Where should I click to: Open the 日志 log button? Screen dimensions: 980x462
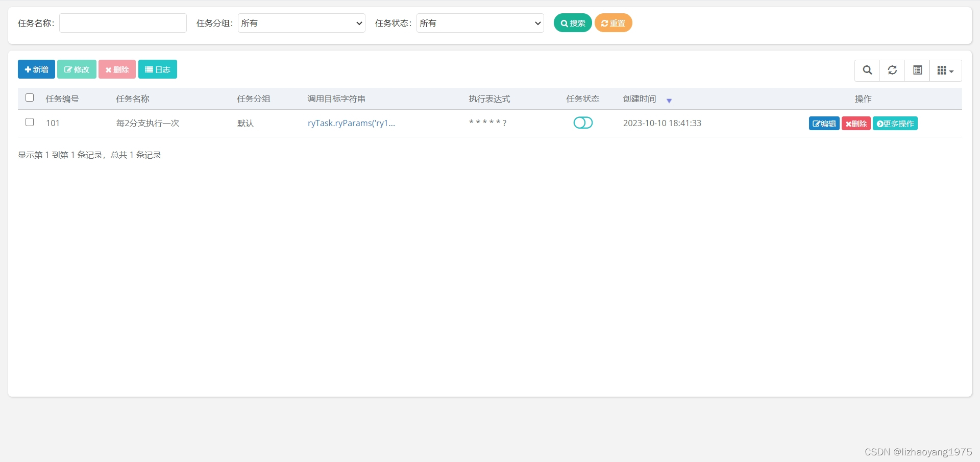(x=158, y=69)
